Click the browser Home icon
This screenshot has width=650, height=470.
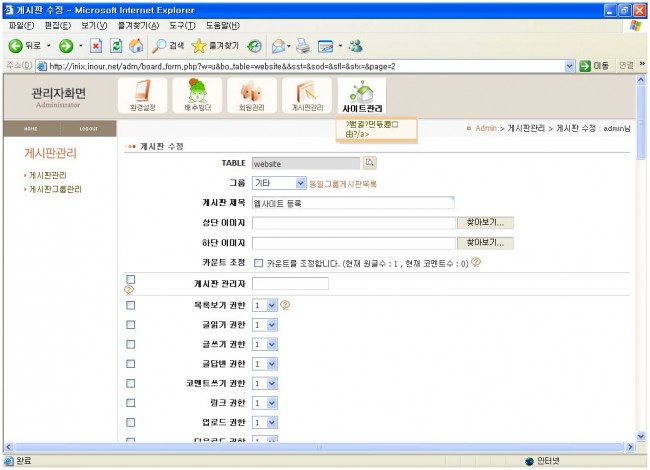tap(136, 46)
